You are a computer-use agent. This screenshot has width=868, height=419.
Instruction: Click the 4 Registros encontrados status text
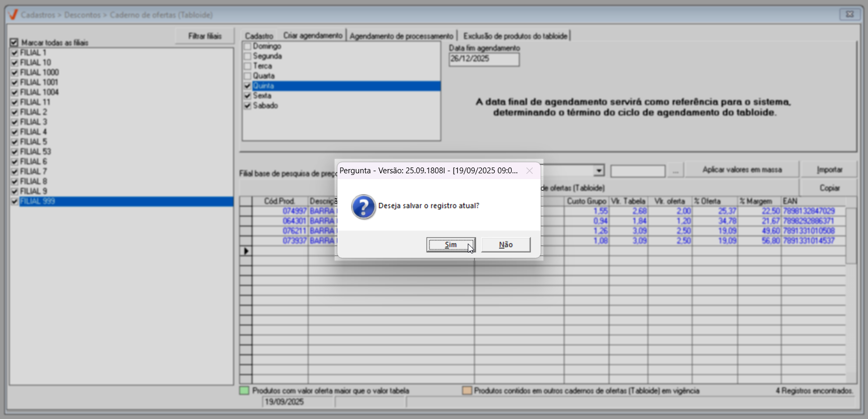[814, 391]
